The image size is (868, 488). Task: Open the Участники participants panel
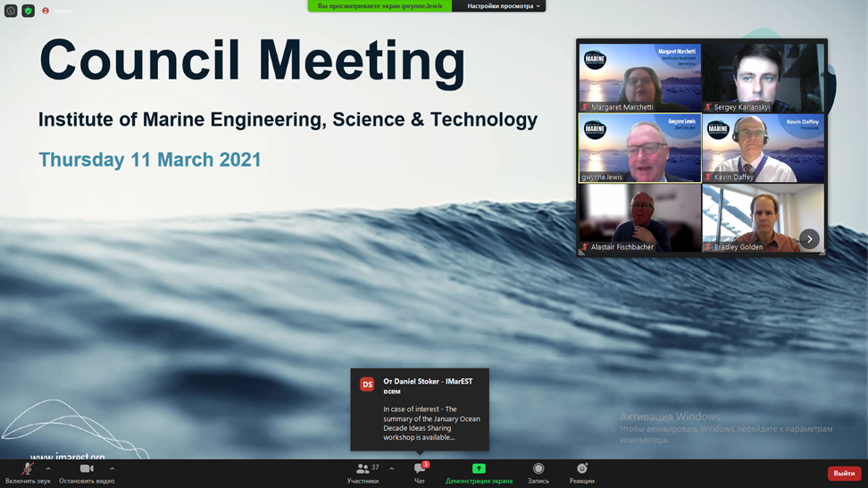click(363, 474)
